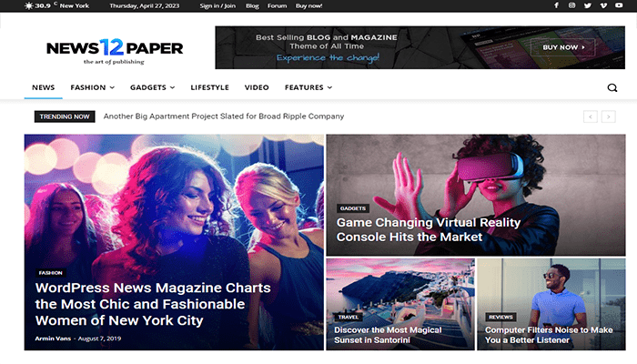Open the Twitter social icon

588,5
